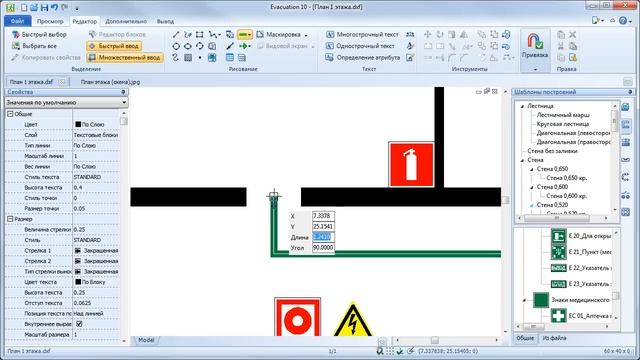Toggle Внутреннее выравнивание checkbox
This screenshot has width=640, height=360.
(x=79, y=324)
